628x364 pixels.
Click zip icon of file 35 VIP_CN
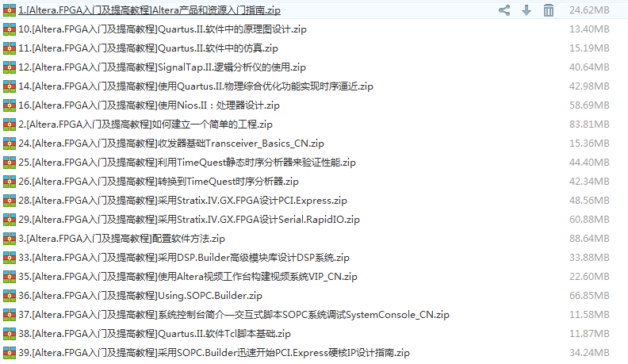[10, 276]
